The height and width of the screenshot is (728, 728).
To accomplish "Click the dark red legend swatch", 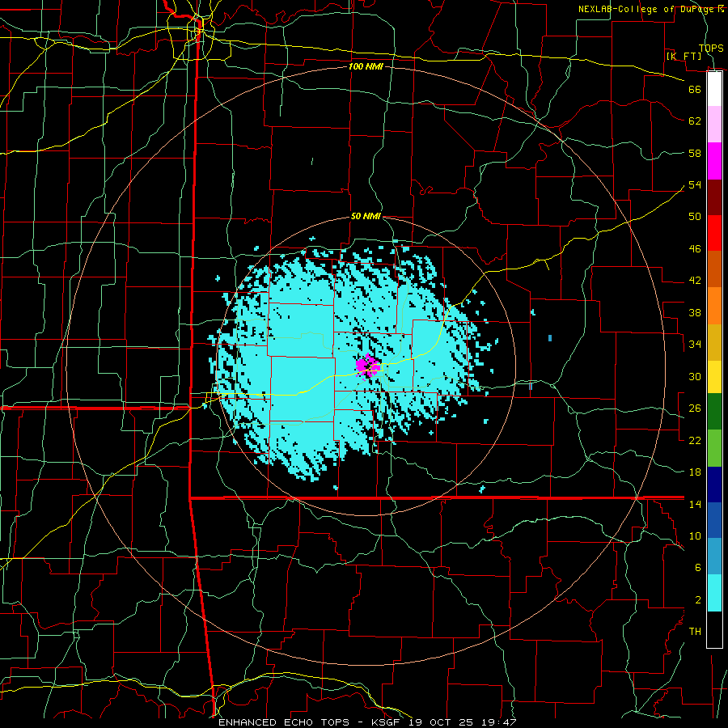I will [x=714, y=197].
